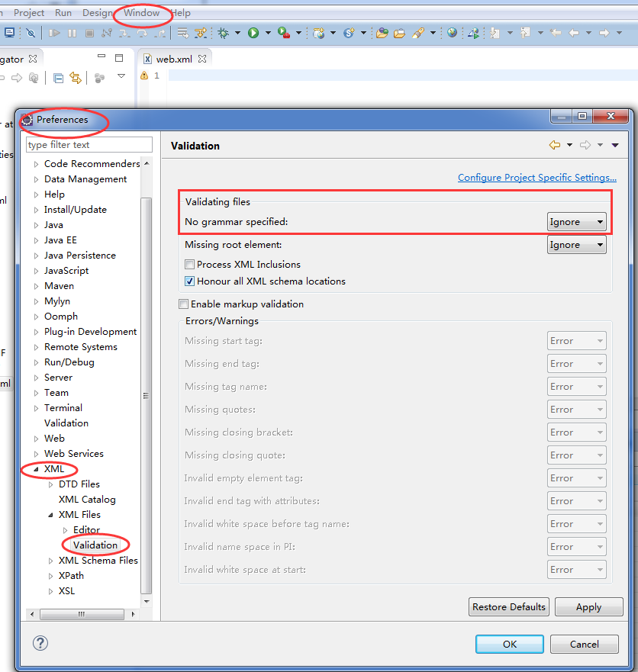
Task: Open the Help menu
Action: 181,13
